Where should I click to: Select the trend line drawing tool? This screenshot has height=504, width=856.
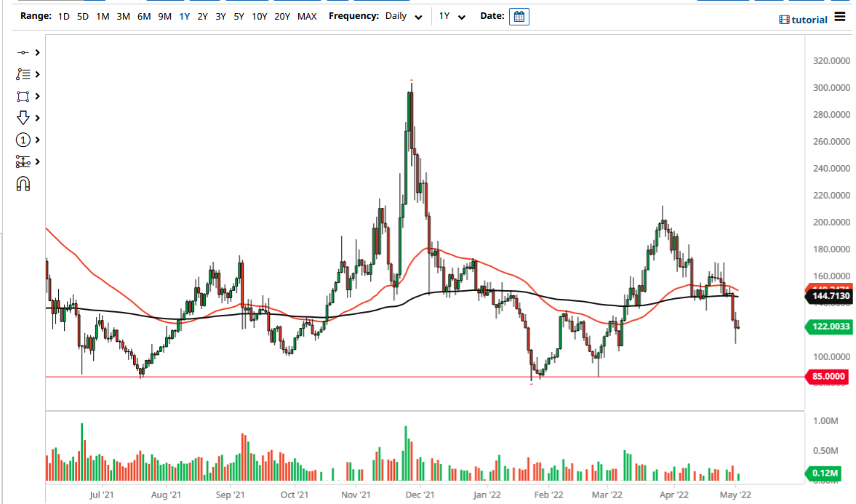pos(23,52)
